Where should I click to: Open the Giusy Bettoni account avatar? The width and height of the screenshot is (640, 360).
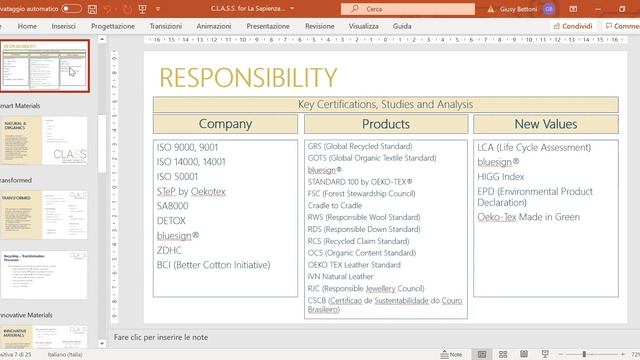click(549, 9)
